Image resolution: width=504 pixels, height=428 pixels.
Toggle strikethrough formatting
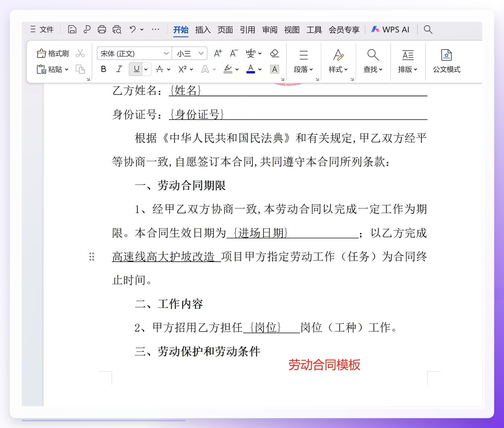pyautogui.click(x=159, y=69)
